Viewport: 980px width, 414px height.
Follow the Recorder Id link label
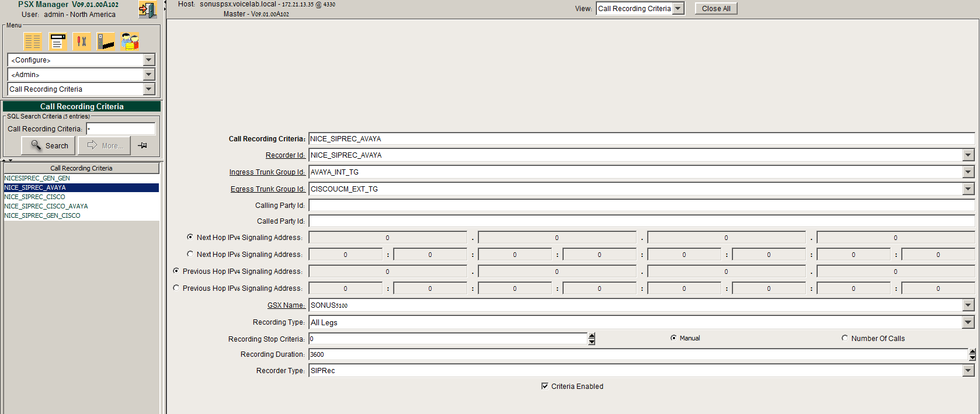tap(285, 155)
